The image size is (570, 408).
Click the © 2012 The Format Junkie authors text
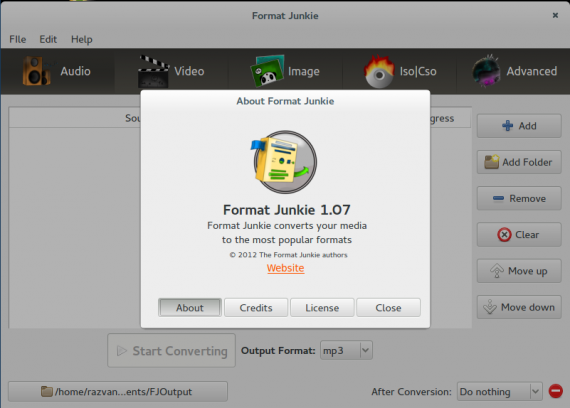tap(288, 255)
